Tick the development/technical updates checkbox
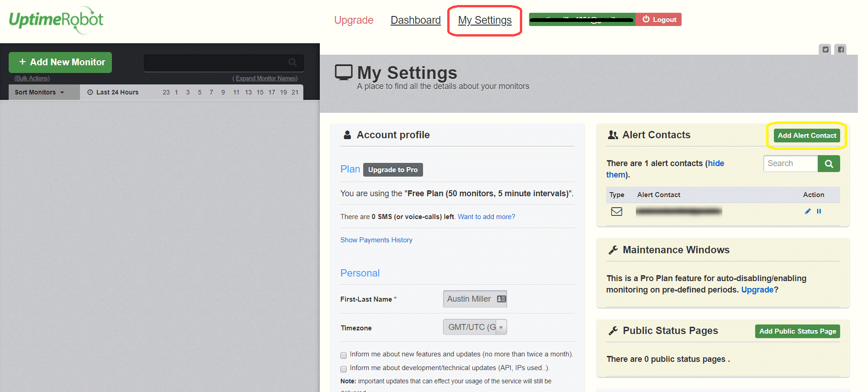 [344, 369]
